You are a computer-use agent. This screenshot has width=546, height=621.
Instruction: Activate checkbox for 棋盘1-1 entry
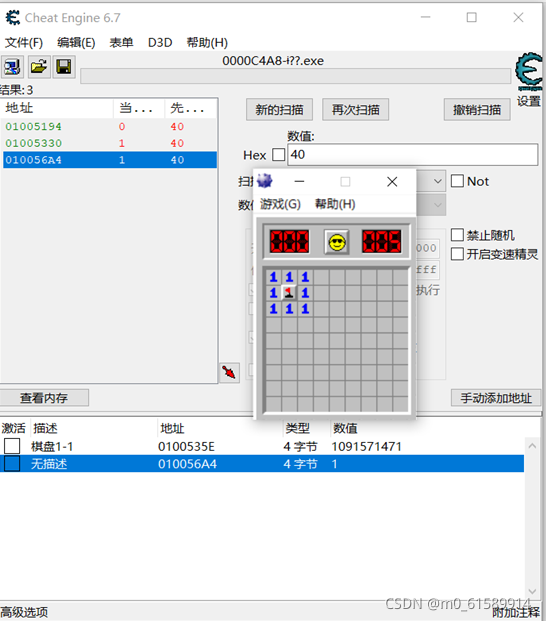point(12,446)
